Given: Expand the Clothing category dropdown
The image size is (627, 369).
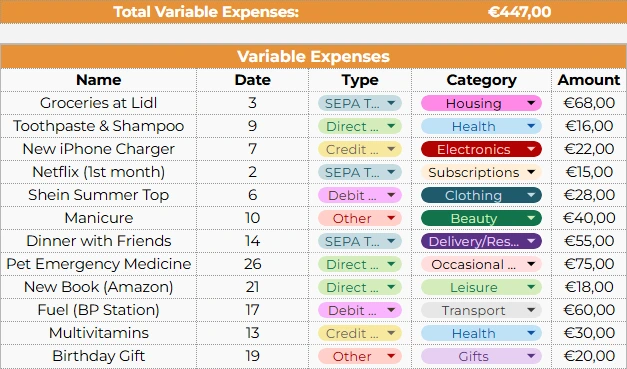Looking at the screenshot, I should (x=481, y=195).
